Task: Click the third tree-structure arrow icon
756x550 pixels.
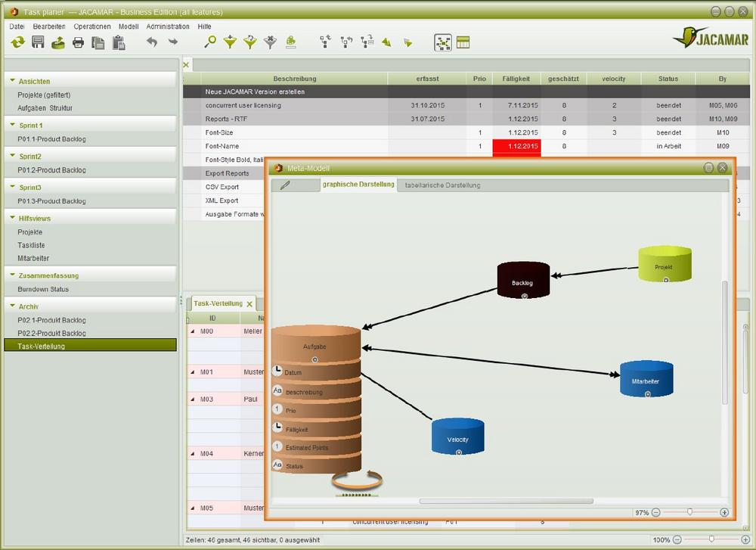Action: point(367,42)
